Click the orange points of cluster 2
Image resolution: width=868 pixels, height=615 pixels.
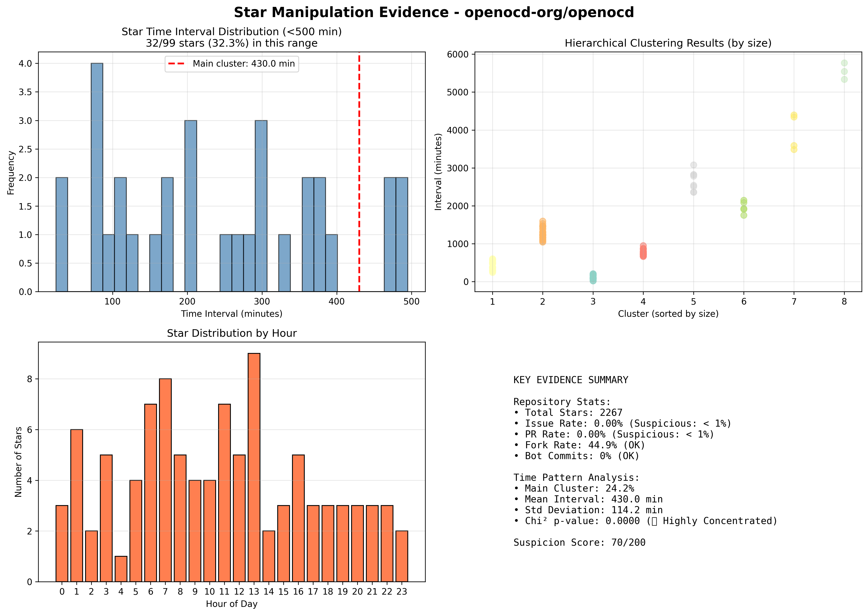[543, 232]
